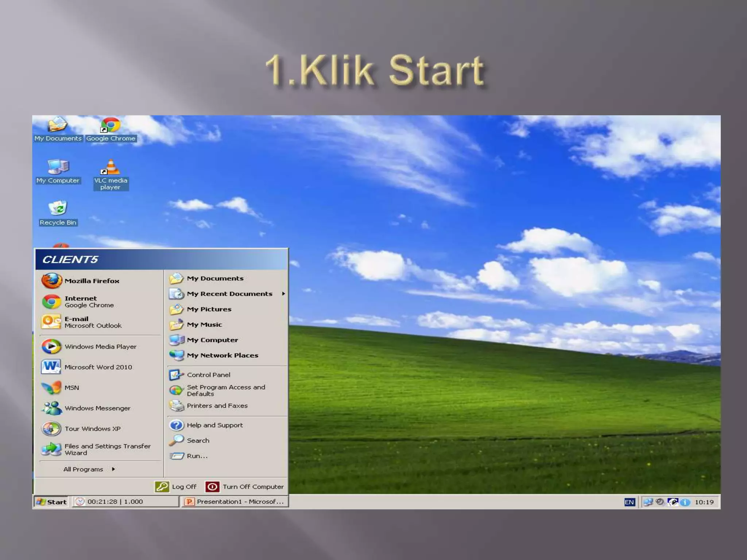Click the My Pictures folder icon
747x560 pixels.
click(x=177, y=309)
